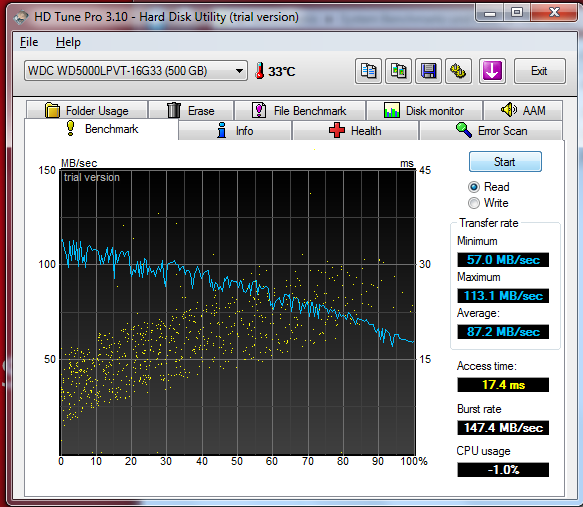Open the Disk monitor tab

(x=424, y=110)
